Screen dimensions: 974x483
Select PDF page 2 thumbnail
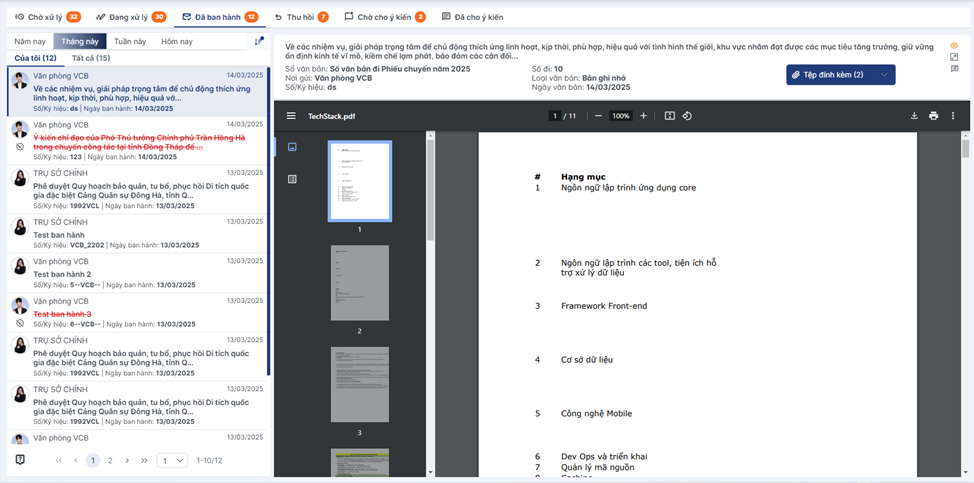point(360,283)
